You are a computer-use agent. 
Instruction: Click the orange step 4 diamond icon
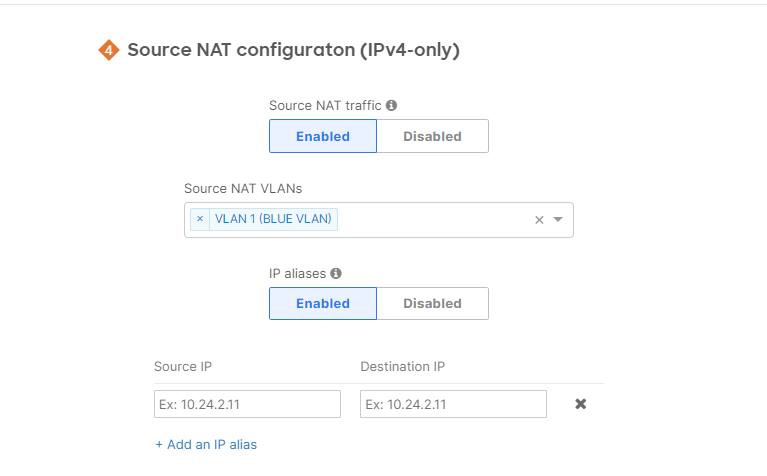point(109,50)
